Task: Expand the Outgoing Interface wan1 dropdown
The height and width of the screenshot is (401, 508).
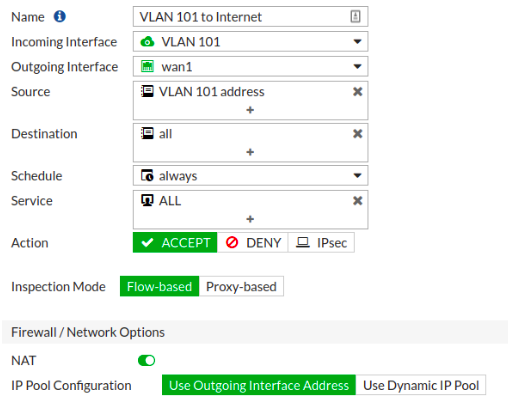Action: point(250,66)
